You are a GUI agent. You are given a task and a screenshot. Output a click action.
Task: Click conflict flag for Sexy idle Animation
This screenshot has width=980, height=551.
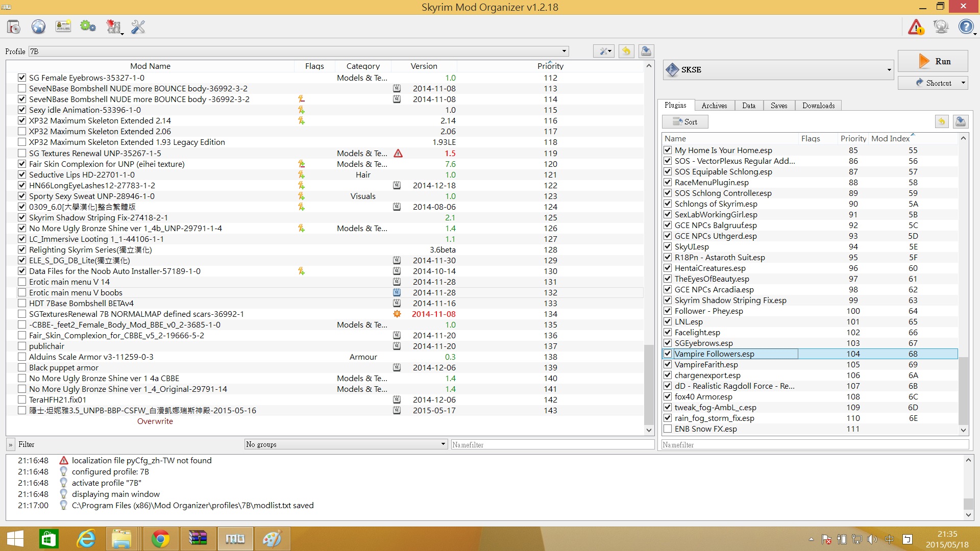pyautogui.click(x=301, y=110)
